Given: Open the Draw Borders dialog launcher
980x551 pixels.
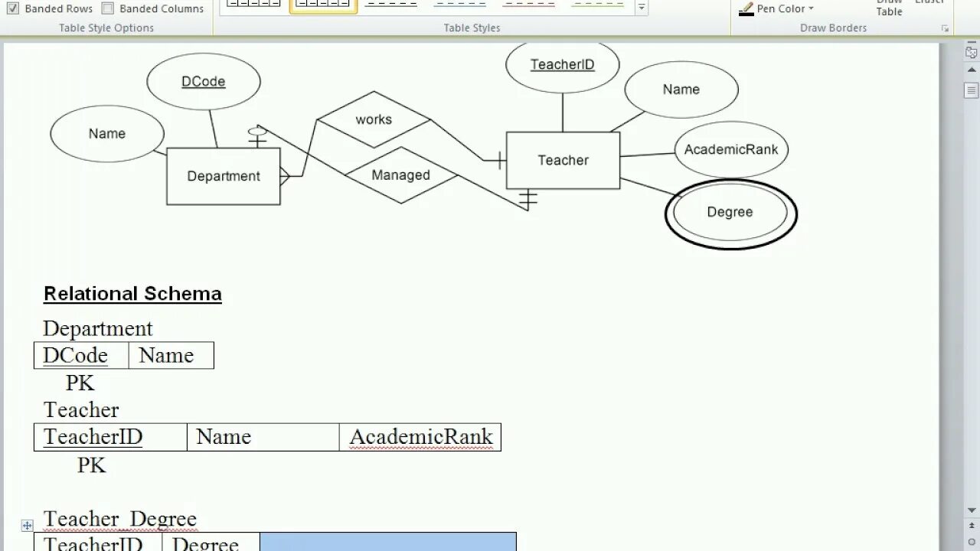Looking at the screenshot, I should point(945,28).
